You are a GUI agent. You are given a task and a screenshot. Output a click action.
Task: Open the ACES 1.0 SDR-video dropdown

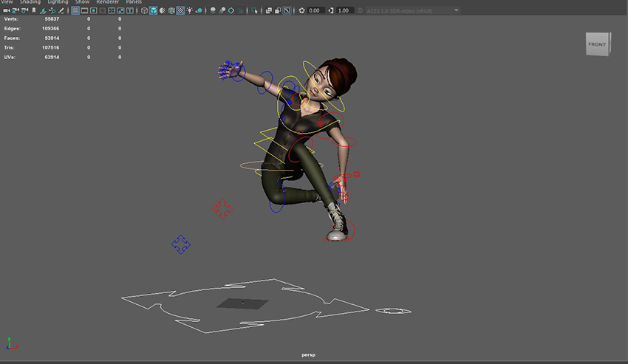click(412, 11)
